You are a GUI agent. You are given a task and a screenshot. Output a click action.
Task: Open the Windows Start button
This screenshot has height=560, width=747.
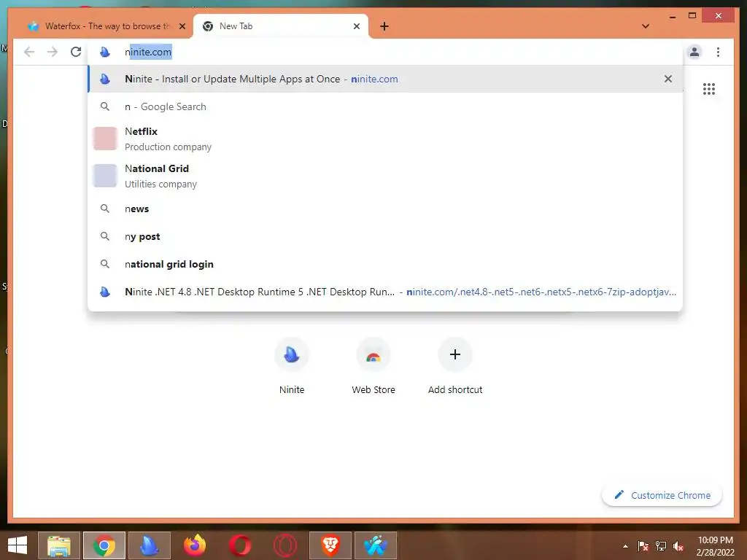coord(18,545)
